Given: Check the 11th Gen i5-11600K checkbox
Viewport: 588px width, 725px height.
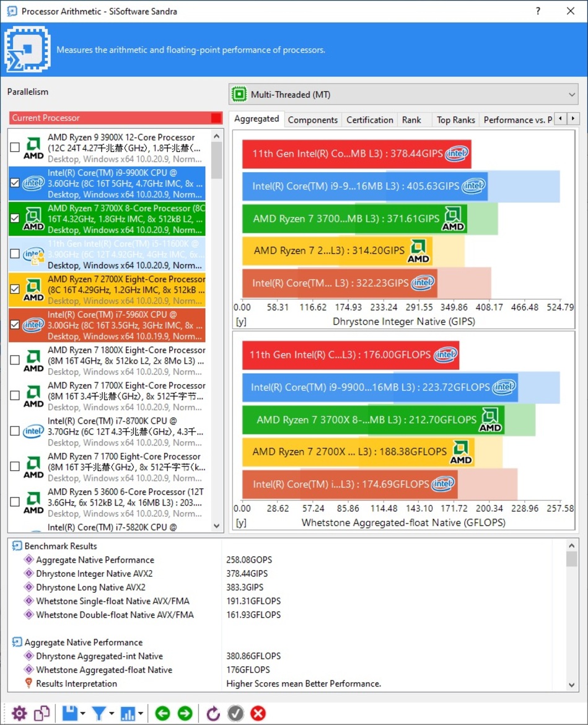Looking at the screenshot, I should 15,254.
